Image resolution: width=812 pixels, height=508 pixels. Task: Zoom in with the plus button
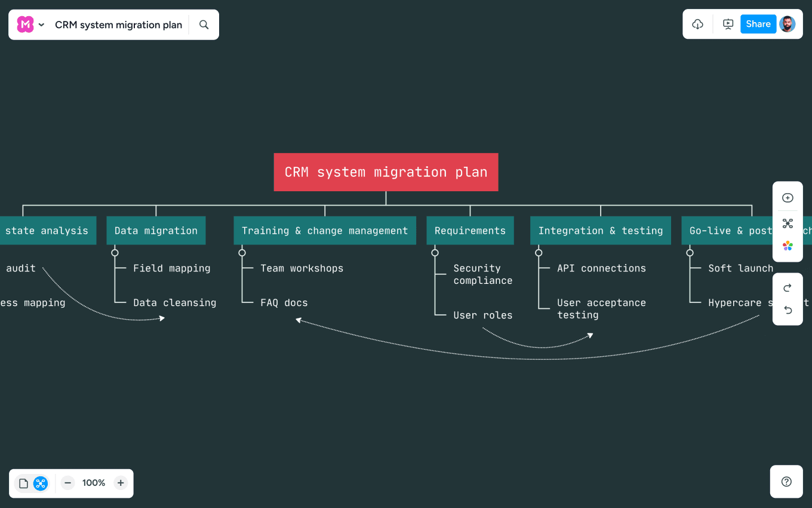click(121, 483)
